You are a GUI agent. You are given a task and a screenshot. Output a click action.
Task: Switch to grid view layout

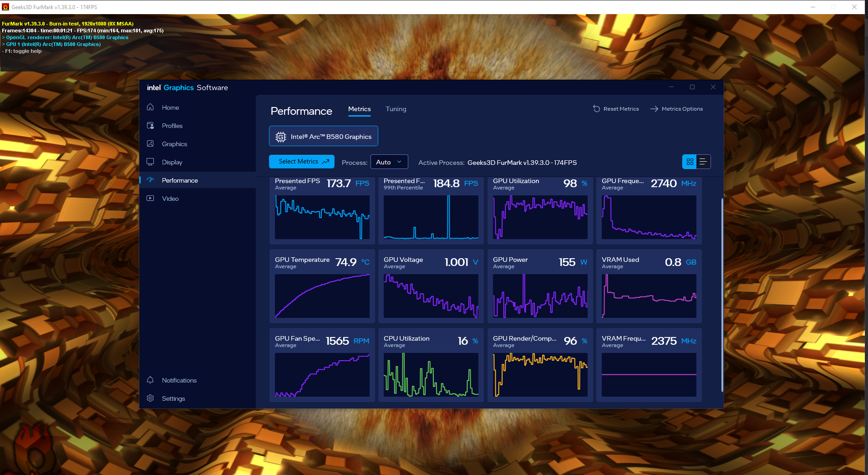[690, 162]
